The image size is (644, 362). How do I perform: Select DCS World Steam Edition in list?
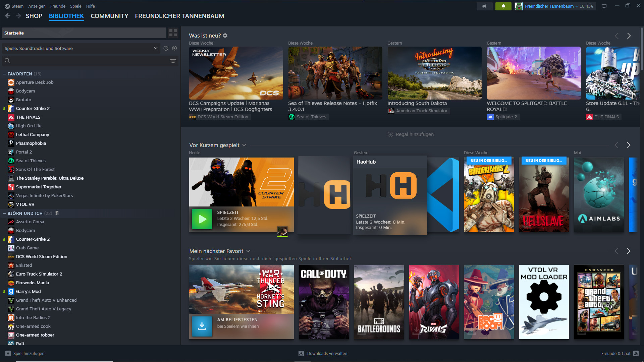pos(42,257)
